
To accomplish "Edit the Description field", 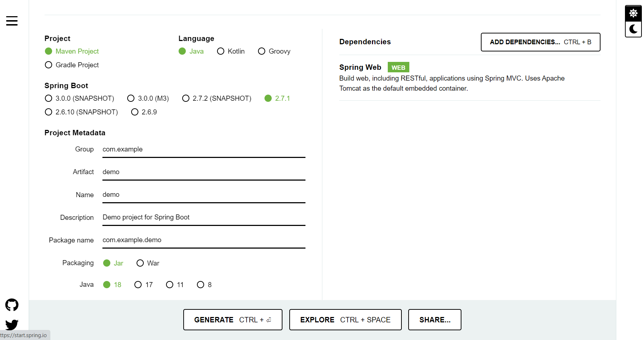I will (x=204, y=217).
